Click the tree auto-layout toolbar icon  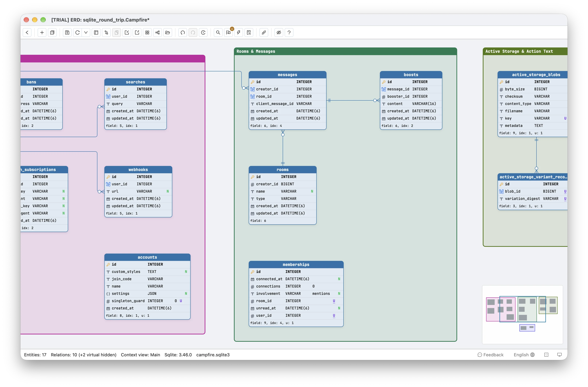pos(158,32)
